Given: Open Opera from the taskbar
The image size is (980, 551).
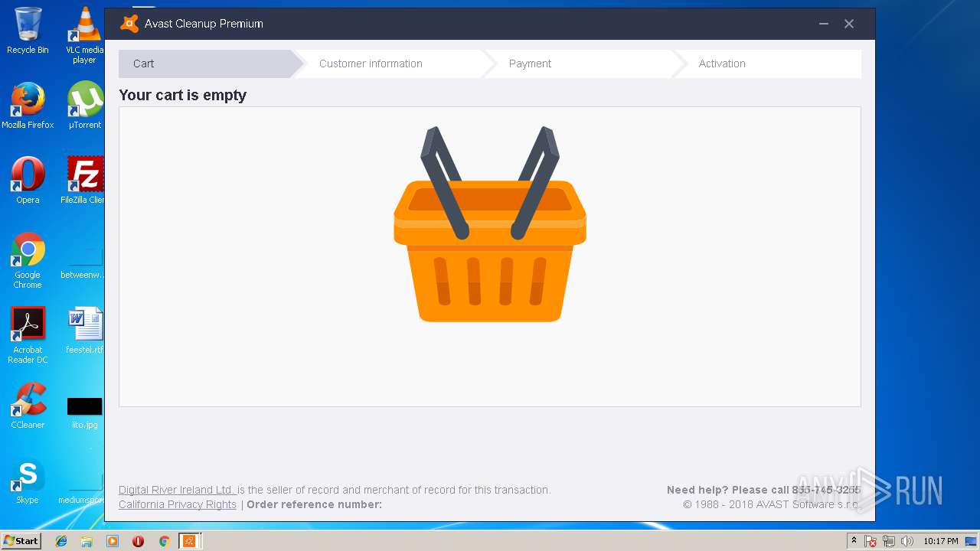Looking at the screenshot, I should pyautogui.click(x=138, y=541).
